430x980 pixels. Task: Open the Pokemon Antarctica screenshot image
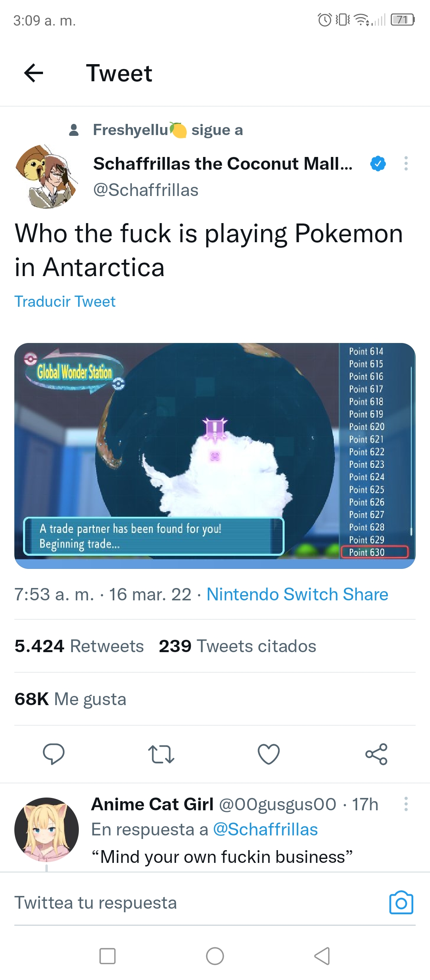point(215,456)
